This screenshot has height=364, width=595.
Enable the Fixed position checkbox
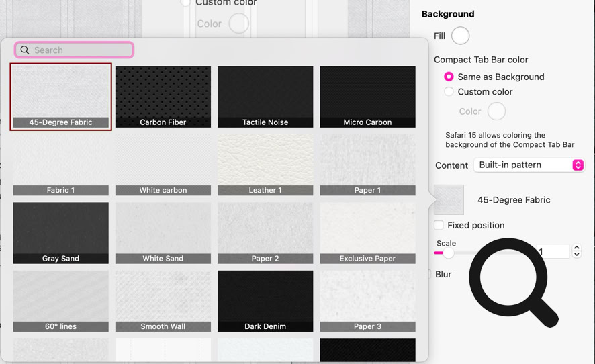[x=439, y=225]
